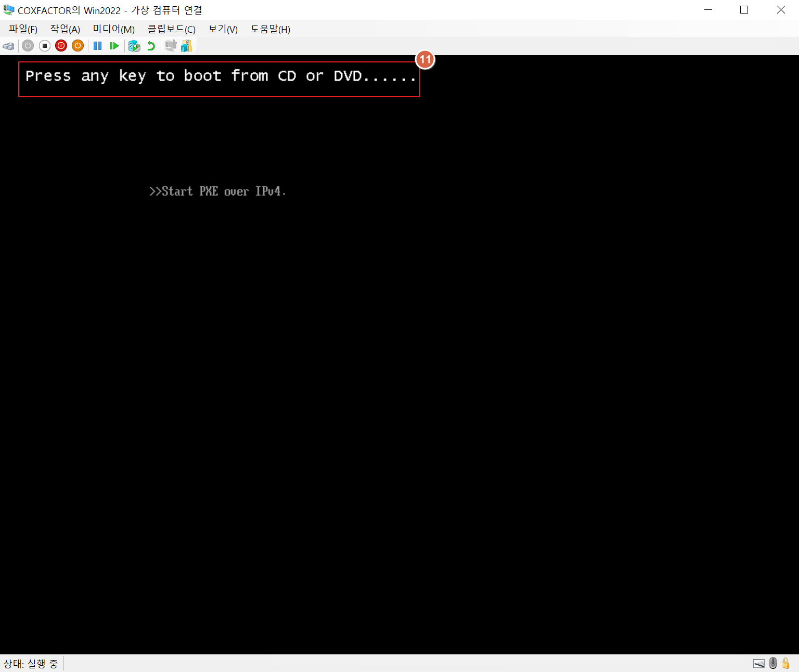799x672 pixels.
Task: Click the Ctrl+Alt+Delete toolbar icon
Action: (8, 46)
